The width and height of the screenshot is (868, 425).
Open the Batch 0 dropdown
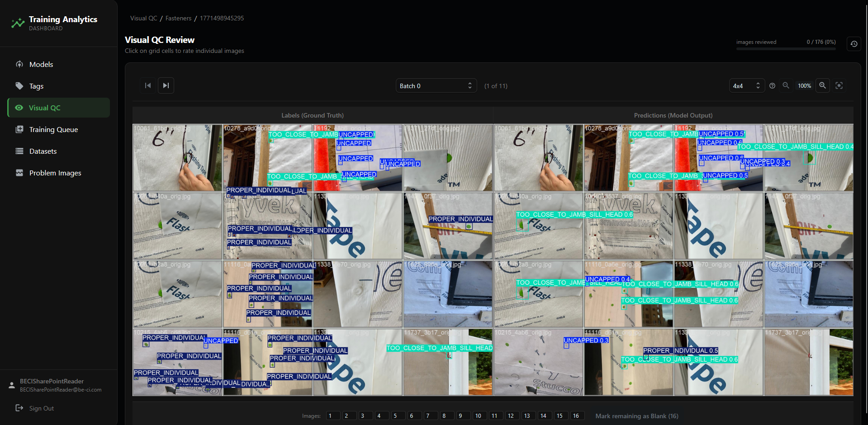pyautogui.click(x=436, y=86)
